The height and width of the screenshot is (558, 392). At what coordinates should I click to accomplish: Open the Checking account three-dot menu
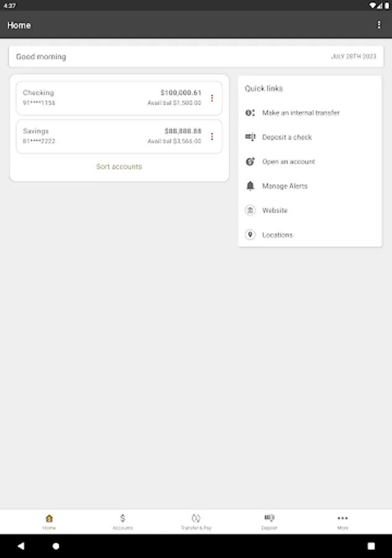coord(212,98)
